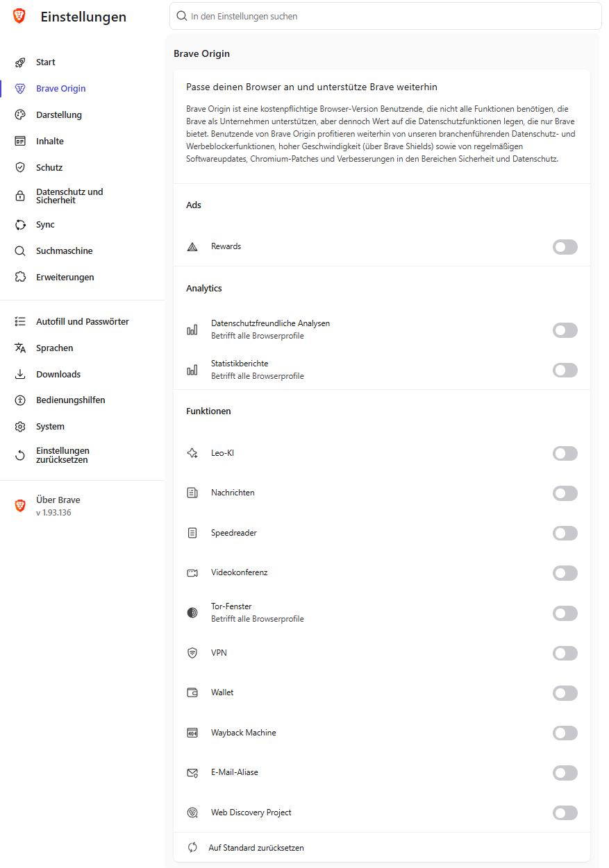Open Sync settings via its circular arrows icon
This screenshot has width=609, height=868.
(20, 225)
